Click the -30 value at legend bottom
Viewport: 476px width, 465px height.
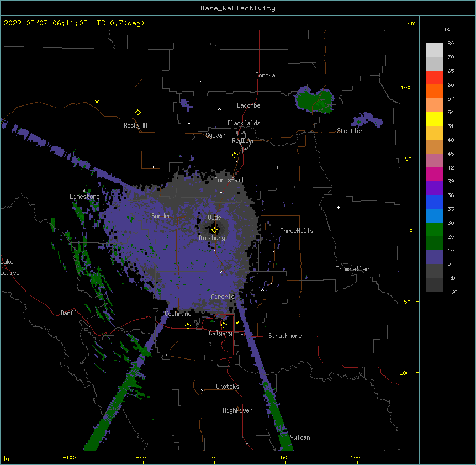(452, 292)
